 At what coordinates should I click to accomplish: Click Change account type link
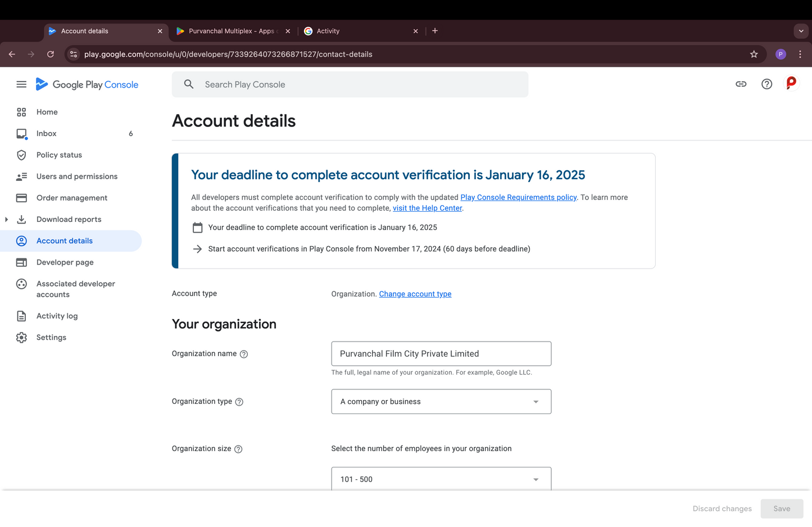[415, 294]
